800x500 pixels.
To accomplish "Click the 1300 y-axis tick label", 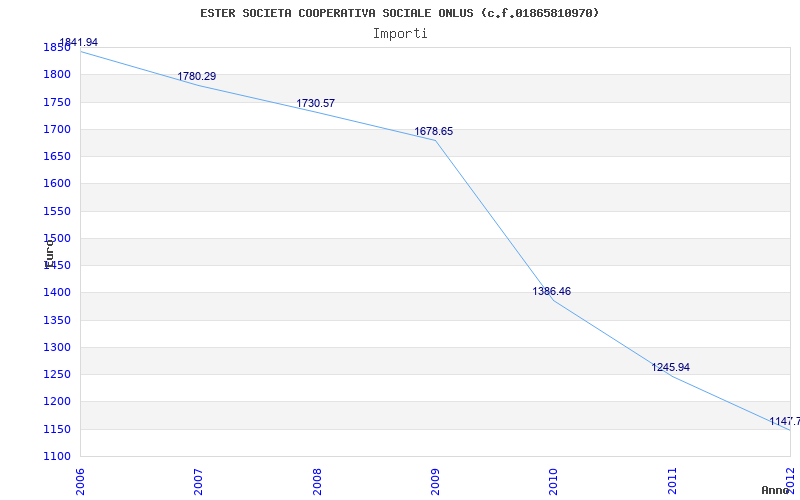I will click(57, 347).
